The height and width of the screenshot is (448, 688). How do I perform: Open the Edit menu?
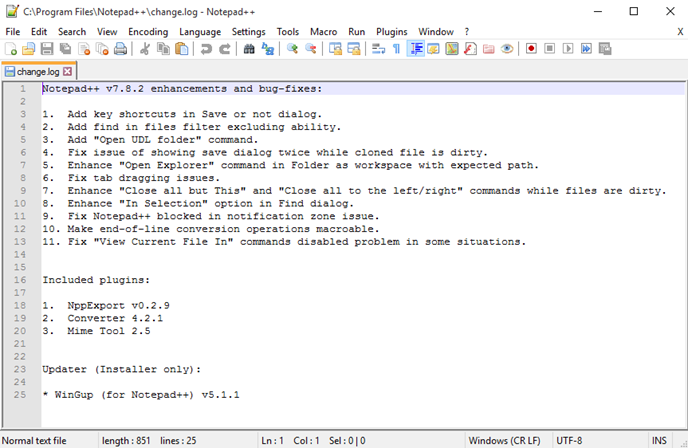[39, 32]
